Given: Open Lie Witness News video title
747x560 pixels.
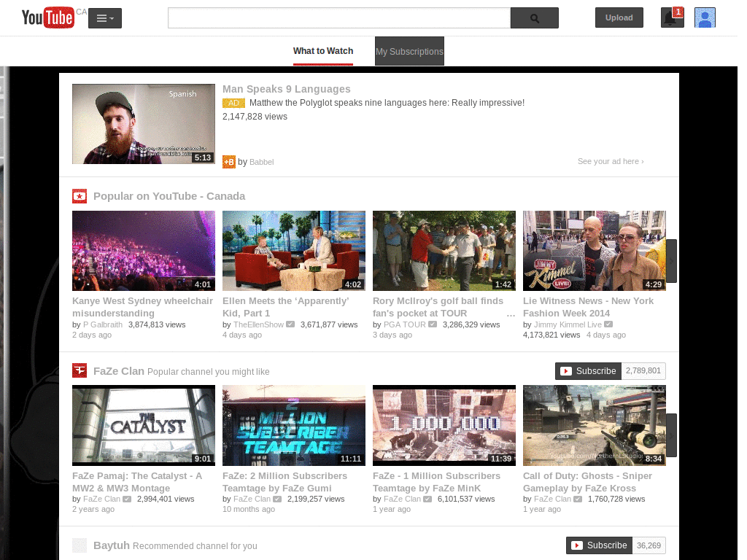Looking at the screenshot, I should [589, 307].
